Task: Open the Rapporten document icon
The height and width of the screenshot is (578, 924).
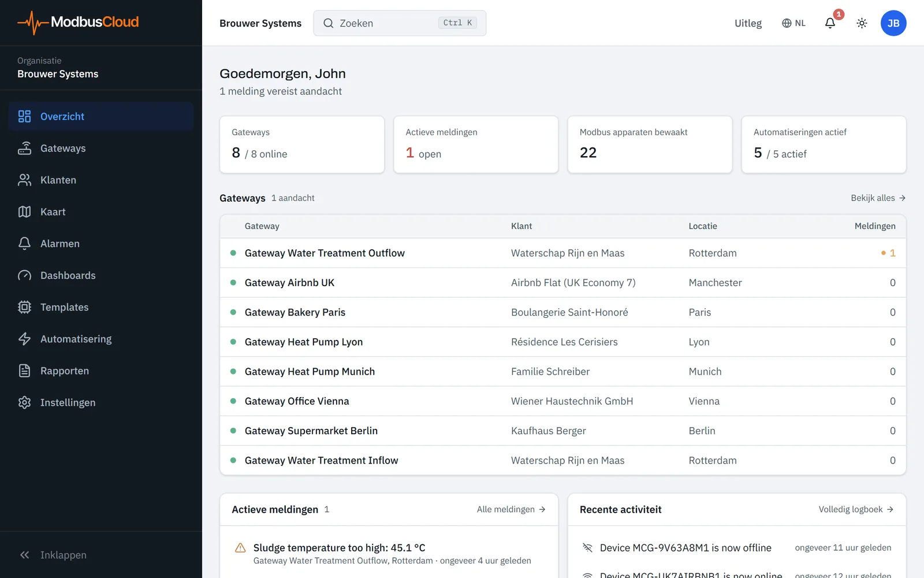Action: point(24,370)
